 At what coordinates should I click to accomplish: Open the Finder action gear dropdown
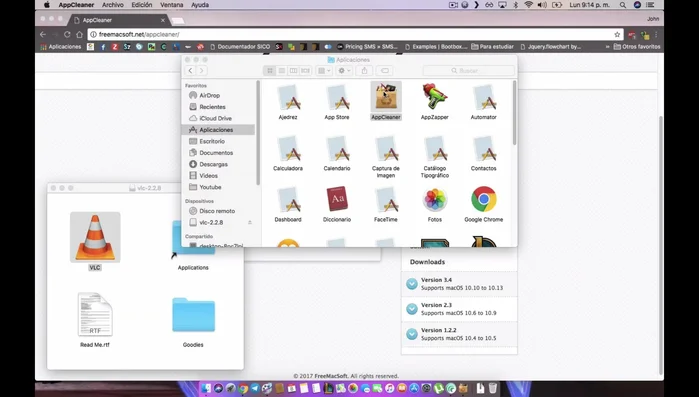[x=344, y=70]
